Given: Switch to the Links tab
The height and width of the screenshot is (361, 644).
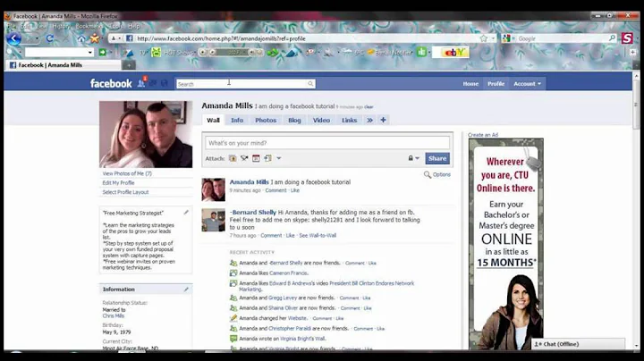Looking at the screenshot, I should [349, 121].
